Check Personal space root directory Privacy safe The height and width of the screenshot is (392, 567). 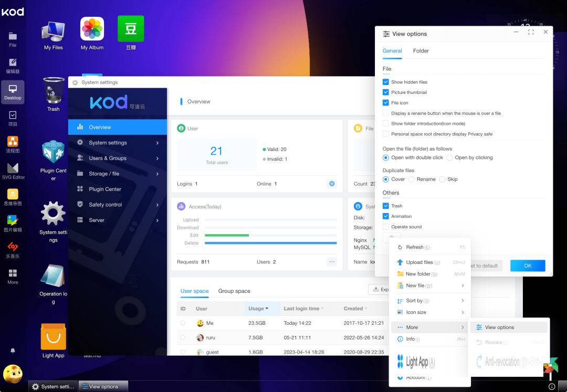pos(386,134)
